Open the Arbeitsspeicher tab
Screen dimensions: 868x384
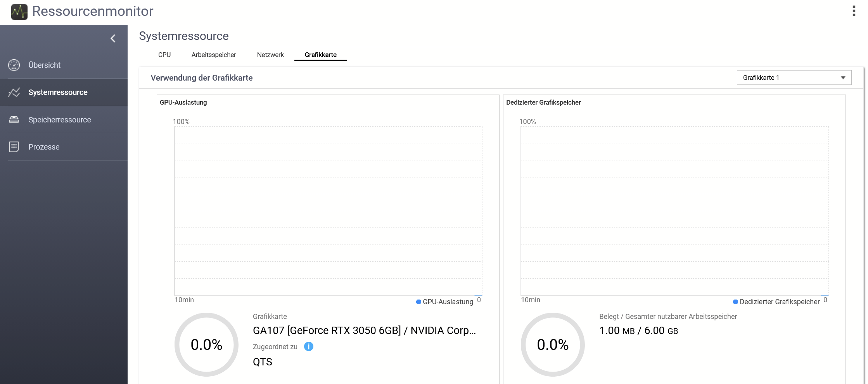click(213, 55)
